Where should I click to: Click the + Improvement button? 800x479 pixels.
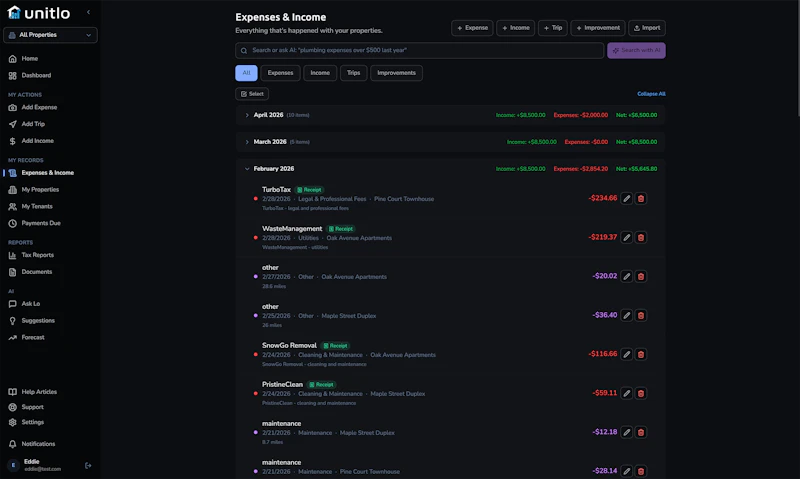tap(598, 28)
